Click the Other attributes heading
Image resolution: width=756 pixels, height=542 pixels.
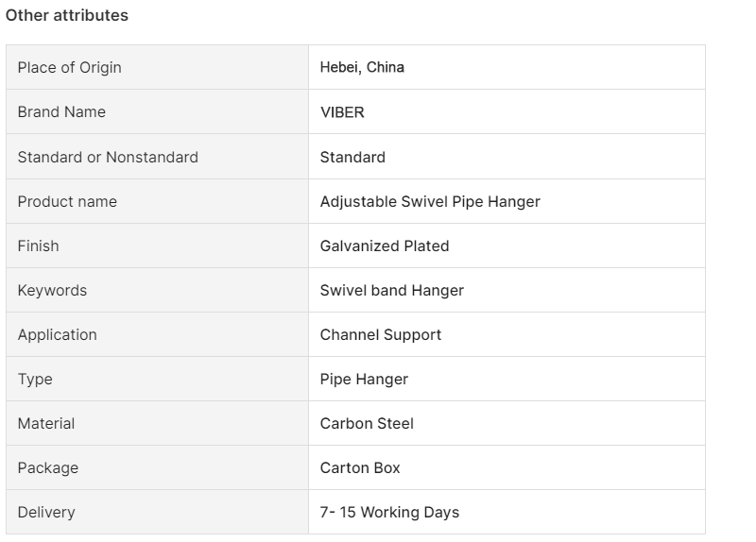click(66, 15)
